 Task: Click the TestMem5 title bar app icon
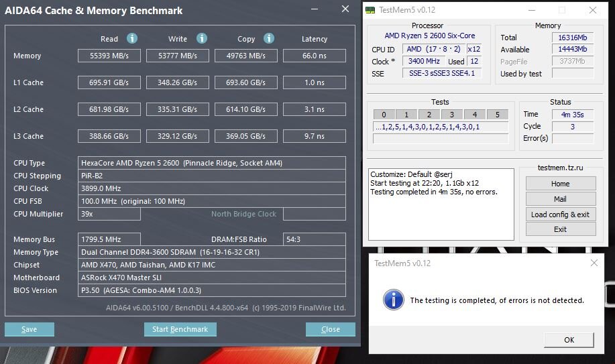[370, 10]
